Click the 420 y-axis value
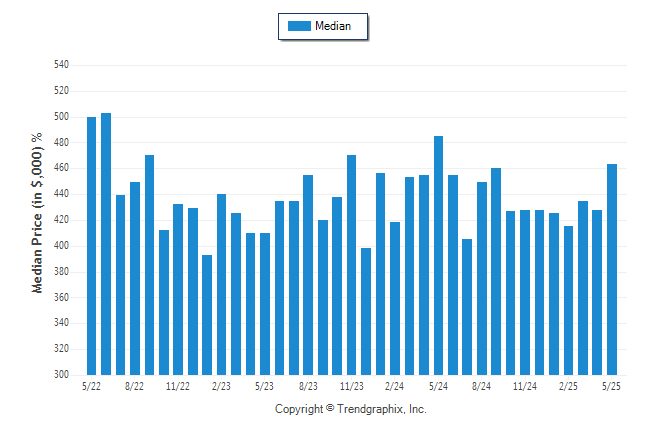 click(61, 220)
